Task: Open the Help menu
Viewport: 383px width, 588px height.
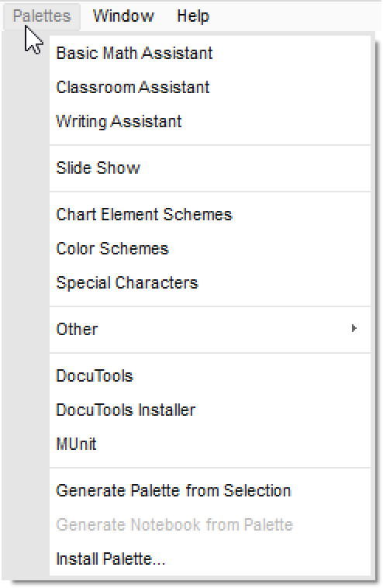Action: tap(192, 16)
